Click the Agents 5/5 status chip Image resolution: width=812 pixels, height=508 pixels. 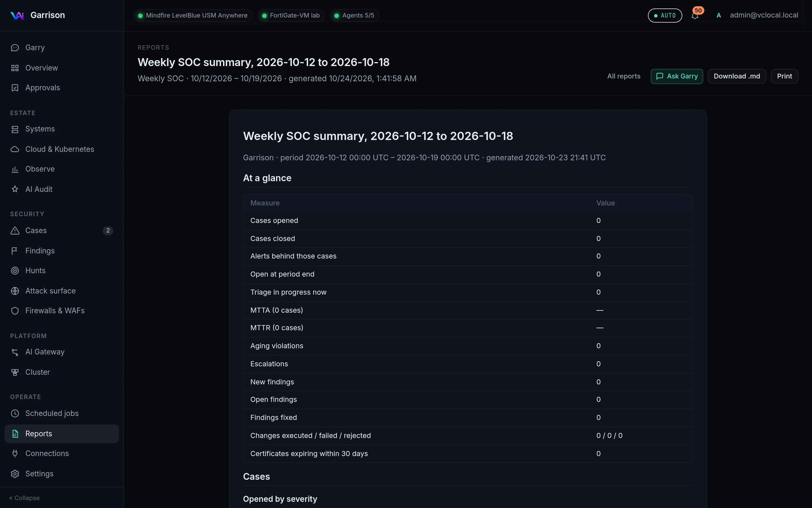point(354,16)
